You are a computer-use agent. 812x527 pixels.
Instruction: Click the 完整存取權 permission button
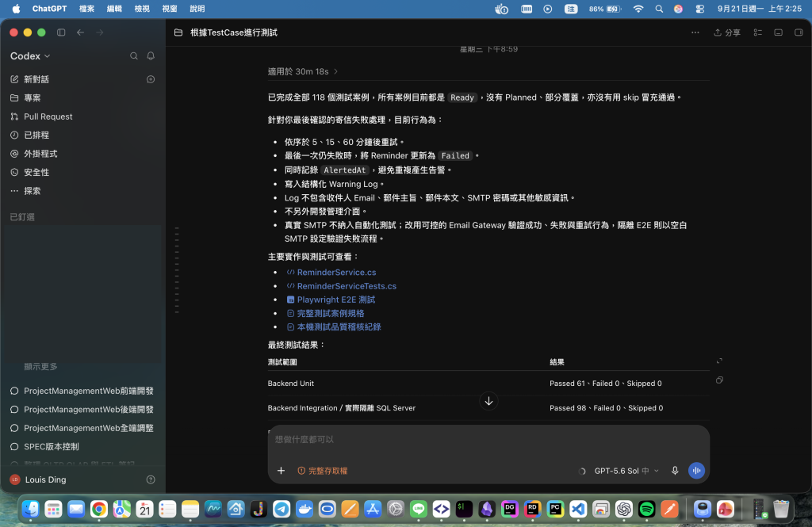tap(323, 471)
